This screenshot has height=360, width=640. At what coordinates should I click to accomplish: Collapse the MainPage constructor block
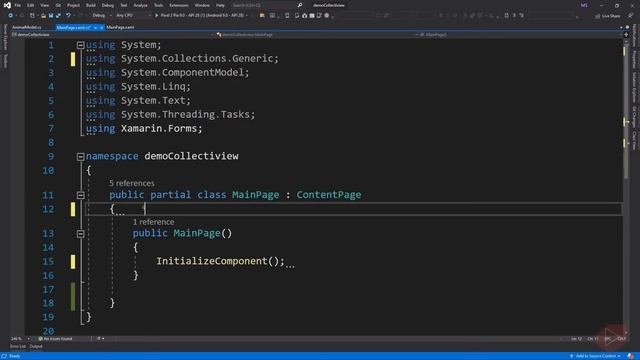[x=80, y=233]
